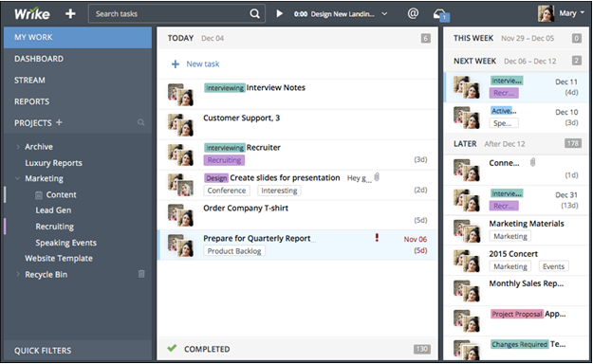The height and width of the screenshot is (364, 593).
Task: Click the Product Backlog tag
Action: click(234, 251)
